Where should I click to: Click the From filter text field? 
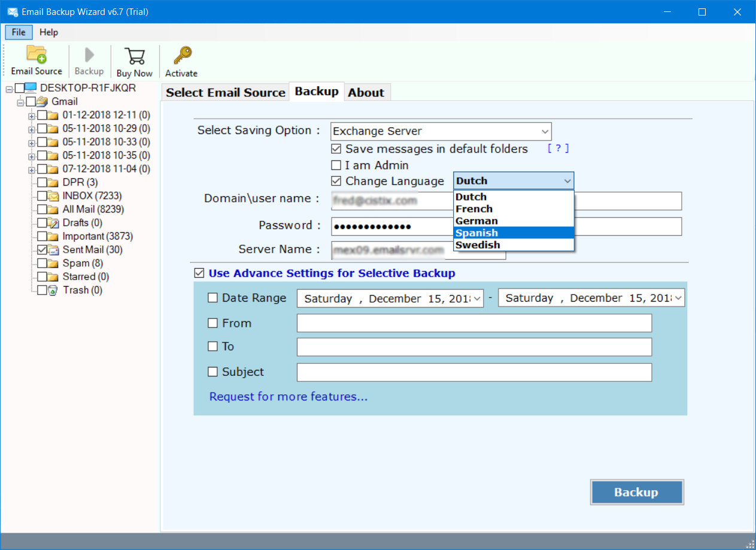pos(474,323)
